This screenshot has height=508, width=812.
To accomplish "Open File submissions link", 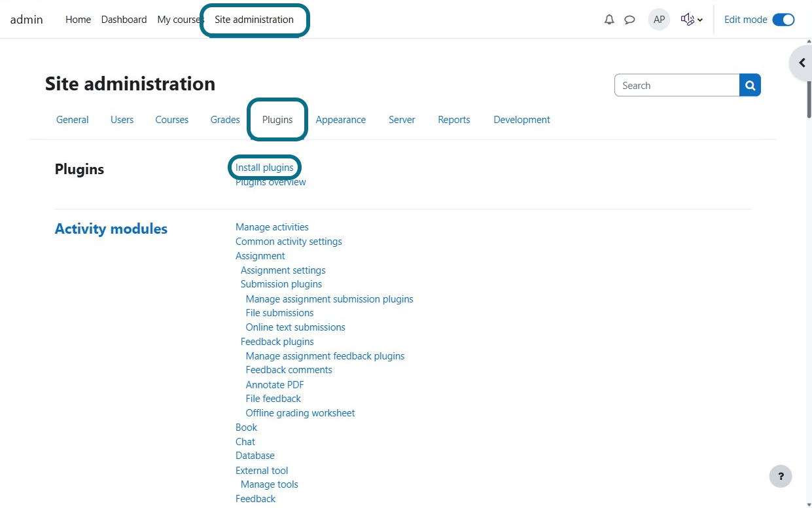I will pos(279,313).
